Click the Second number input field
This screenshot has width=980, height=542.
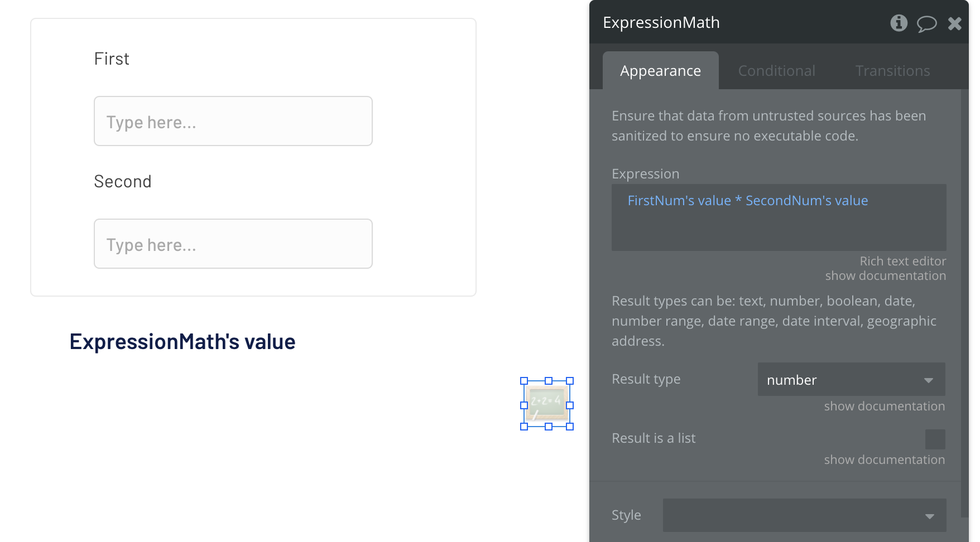pos(233,244)
